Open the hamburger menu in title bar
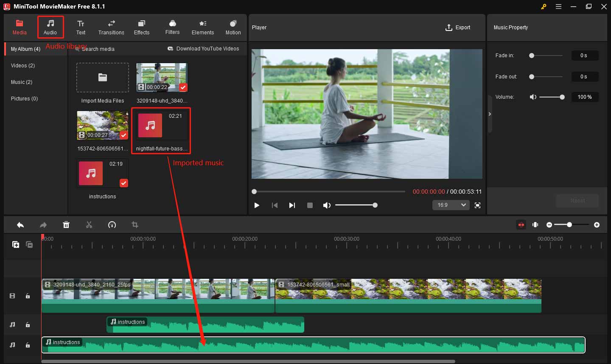Viewport: 611px width, 364px height. point(558,6)
